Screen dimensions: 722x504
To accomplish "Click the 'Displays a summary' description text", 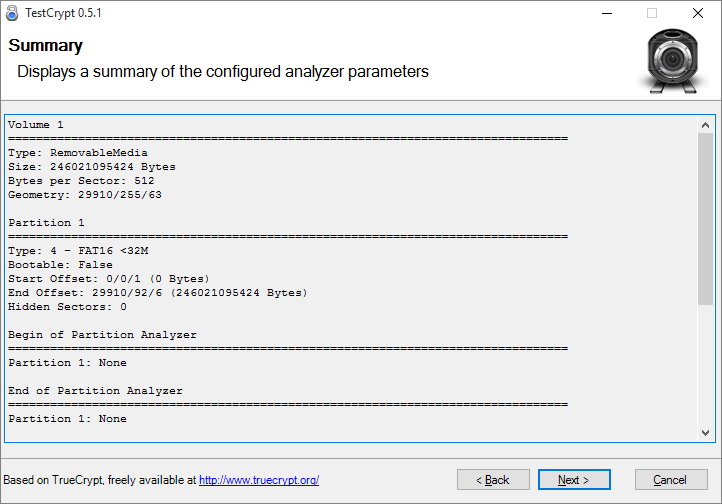I will [223, 72].
